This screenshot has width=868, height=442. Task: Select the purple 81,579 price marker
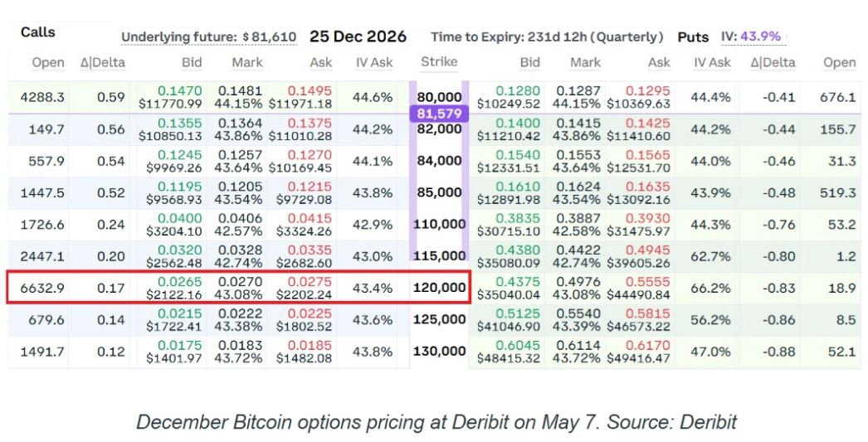click(x=439, y=114)
